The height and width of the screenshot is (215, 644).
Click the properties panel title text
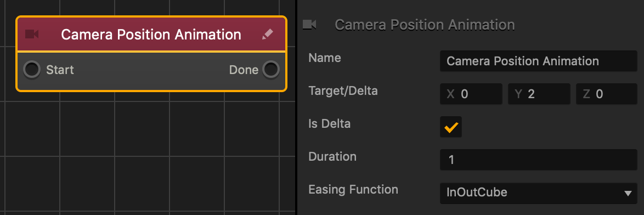(425, 25)
